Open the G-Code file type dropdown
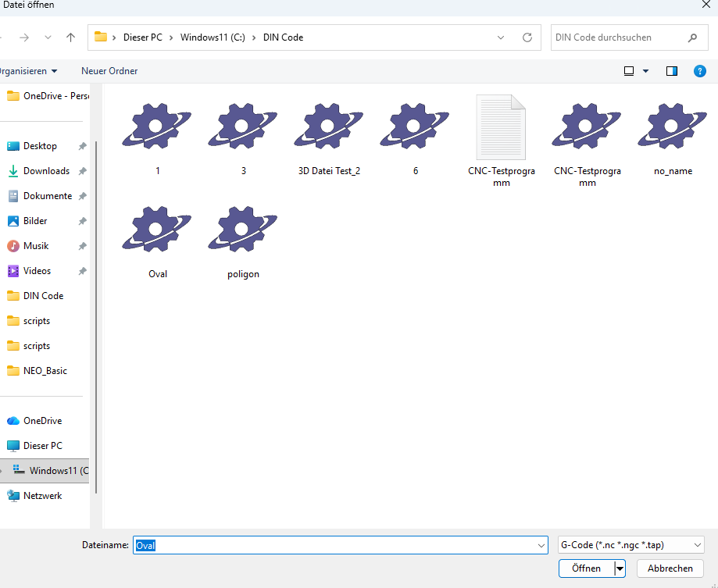This screenshot has width=718, height=588. pyautogui.click(x=631, y=545)
